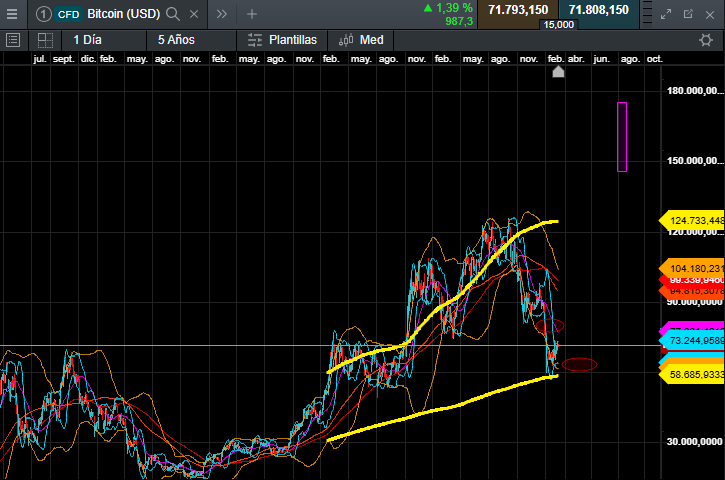Click the 1,39 % change value

[454, 8]
